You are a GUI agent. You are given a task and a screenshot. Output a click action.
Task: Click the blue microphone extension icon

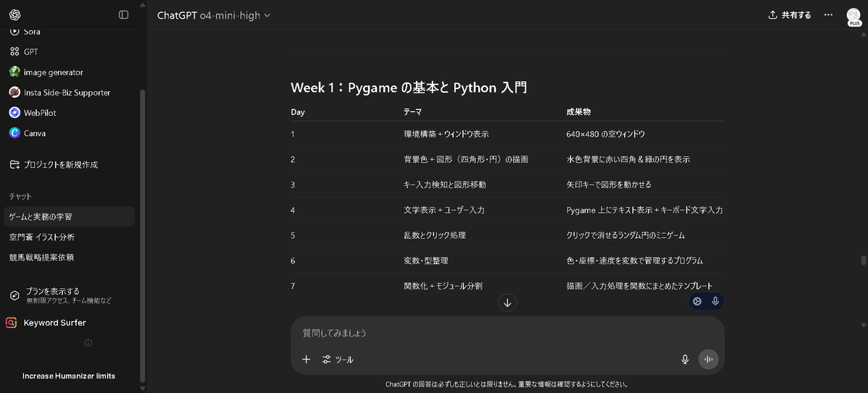tap(715, 302)
